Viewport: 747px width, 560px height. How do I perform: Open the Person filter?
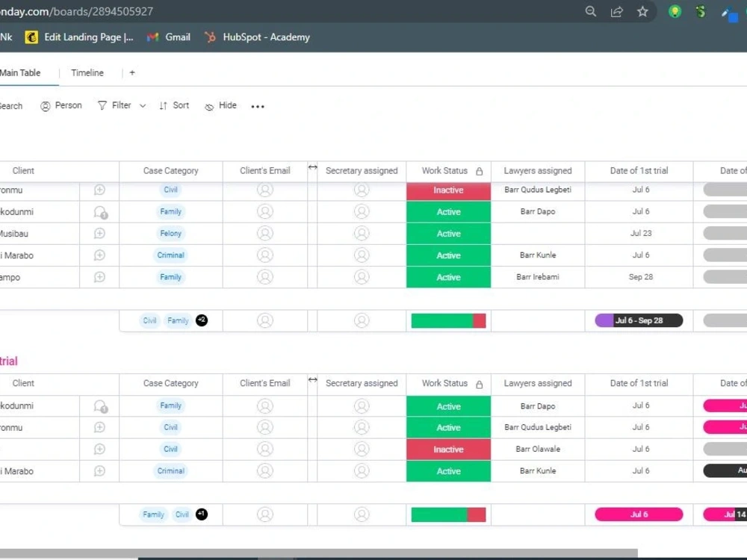[x=61, y=105]
